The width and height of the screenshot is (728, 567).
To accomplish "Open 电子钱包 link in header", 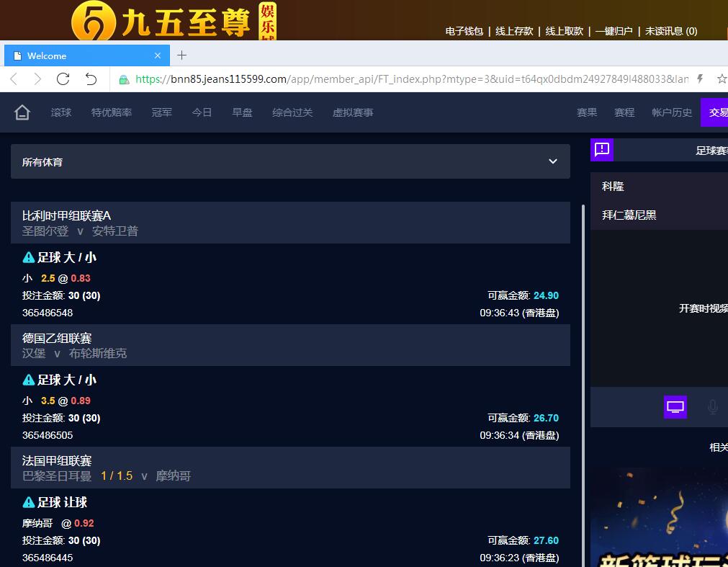I will tap(464, 31).
